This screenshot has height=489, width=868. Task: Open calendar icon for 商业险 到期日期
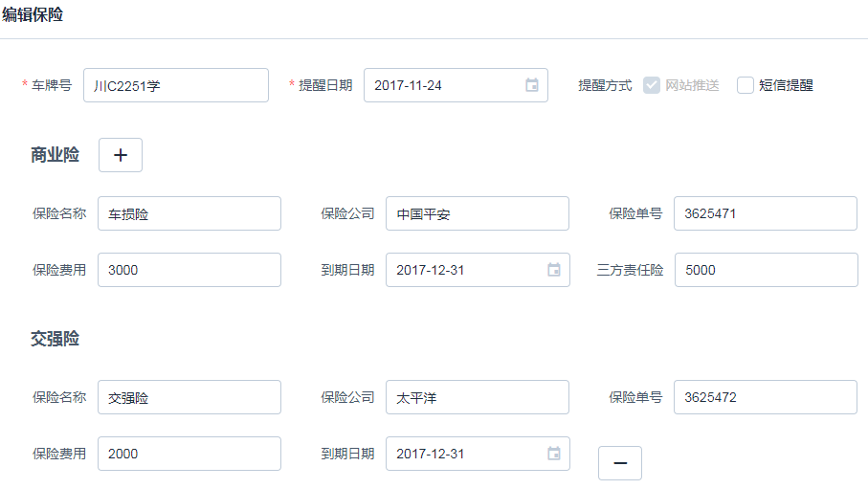[554, 270]
